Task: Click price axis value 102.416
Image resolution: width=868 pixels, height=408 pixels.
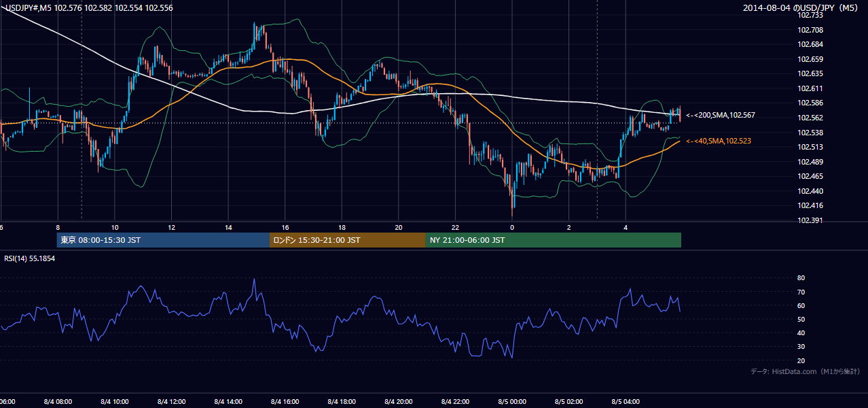Action: coord(811,205)
